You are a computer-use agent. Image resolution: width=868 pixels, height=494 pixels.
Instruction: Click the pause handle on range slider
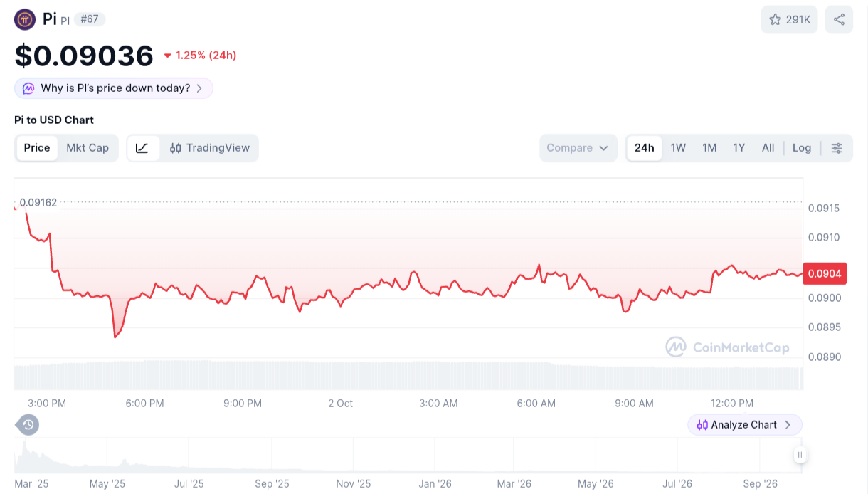[800, 455]
